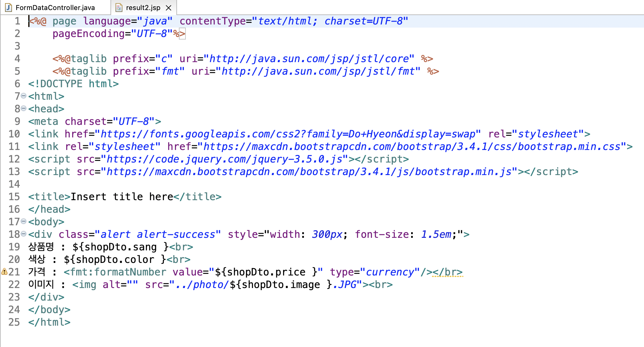This screenshot has height=347, width=644.
Task: Click the underlined closing br tag on line 21
Action: (447, 272)
